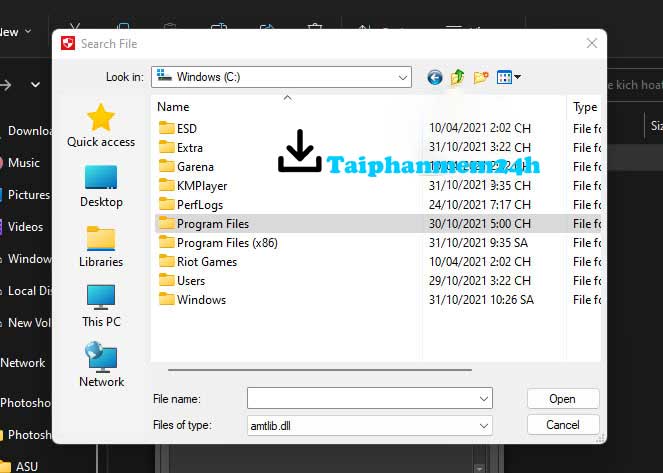Sort by the Name column header

coord(173,107)
